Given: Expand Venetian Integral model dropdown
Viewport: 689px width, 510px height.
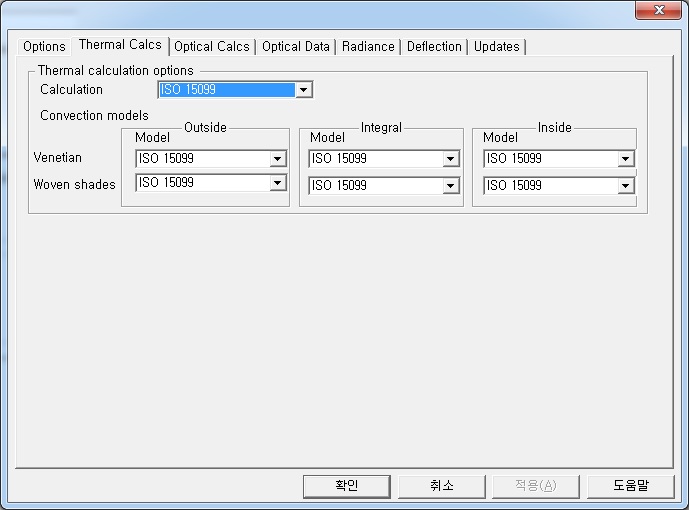Looking at the screenshot, I should tap(450, 159).
